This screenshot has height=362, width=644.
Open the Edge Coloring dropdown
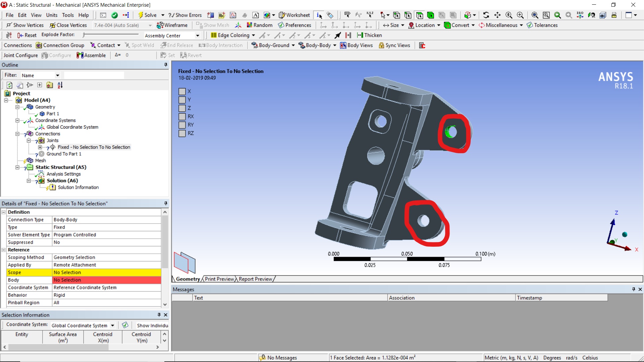253,35
